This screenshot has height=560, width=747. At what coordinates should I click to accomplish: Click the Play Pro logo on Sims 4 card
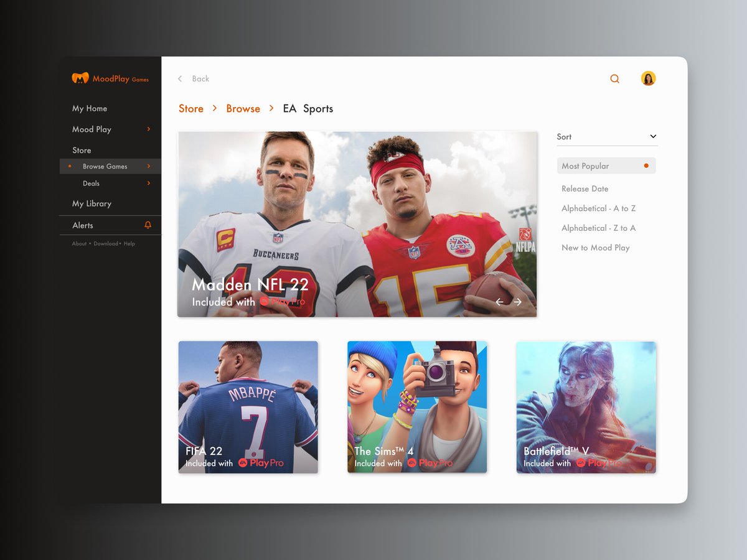click(430, 463)
